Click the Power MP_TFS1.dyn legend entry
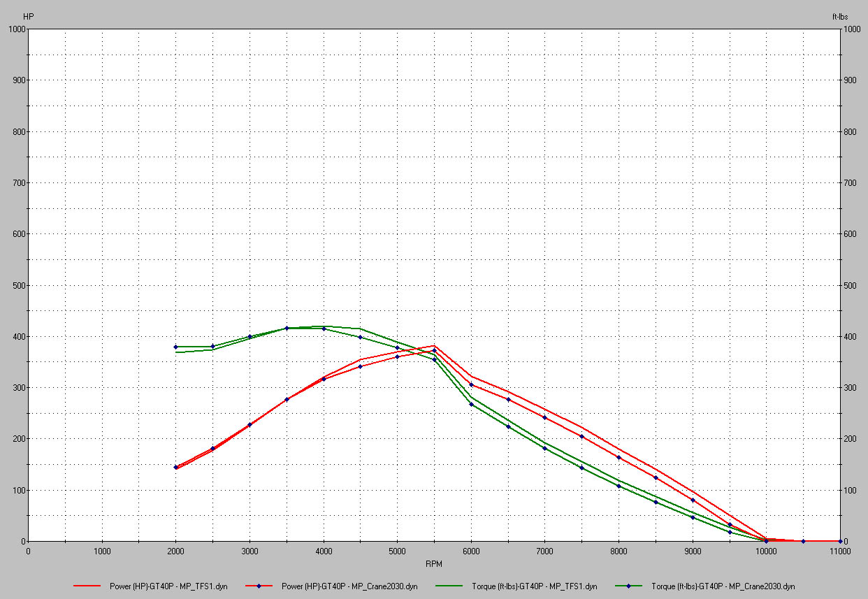This screenshot has height=599, width=868. (168, 586)
